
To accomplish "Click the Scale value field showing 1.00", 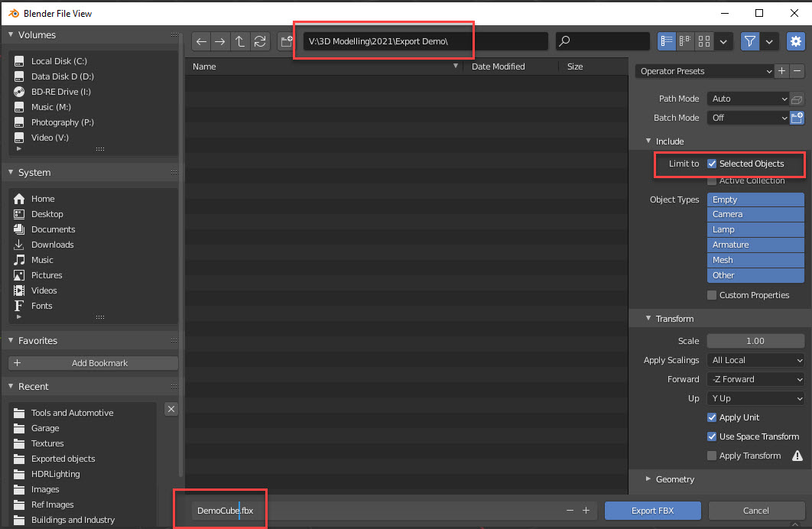I will 755,340.
